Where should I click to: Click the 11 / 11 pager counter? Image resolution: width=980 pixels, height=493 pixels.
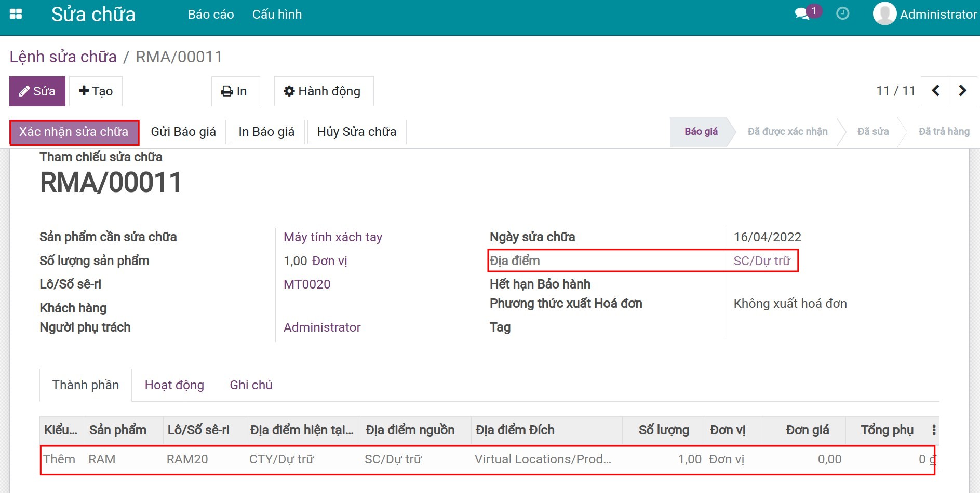coord(896,91)
